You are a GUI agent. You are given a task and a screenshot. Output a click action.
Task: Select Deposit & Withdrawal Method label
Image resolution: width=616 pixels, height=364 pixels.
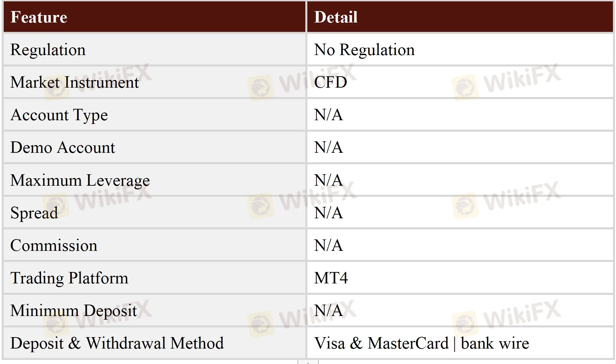117,344
